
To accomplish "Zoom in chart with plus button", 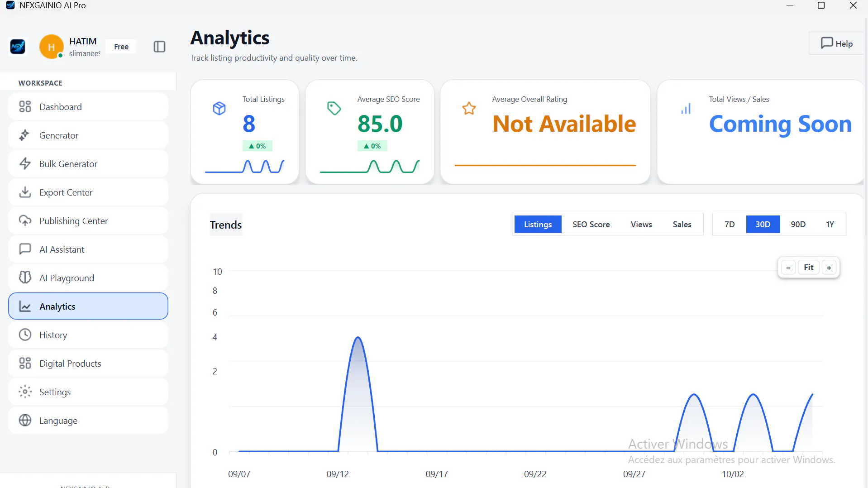I will pos(829,268).
